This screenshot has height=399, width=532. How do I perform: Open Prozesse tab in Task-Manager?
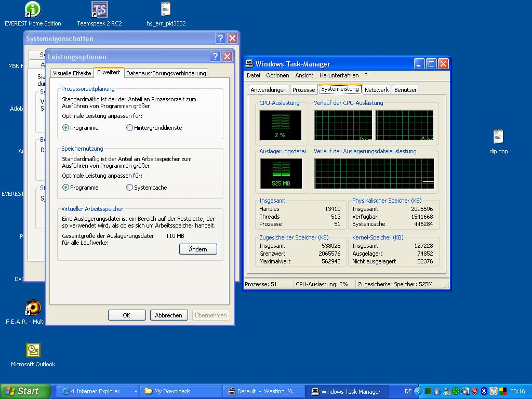pos(303,90)
